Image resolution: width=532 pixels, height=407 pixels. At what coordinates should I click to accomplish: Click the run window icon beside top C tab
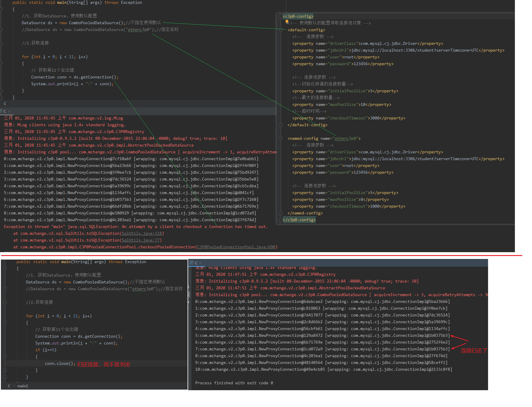(x=1, y=111)
